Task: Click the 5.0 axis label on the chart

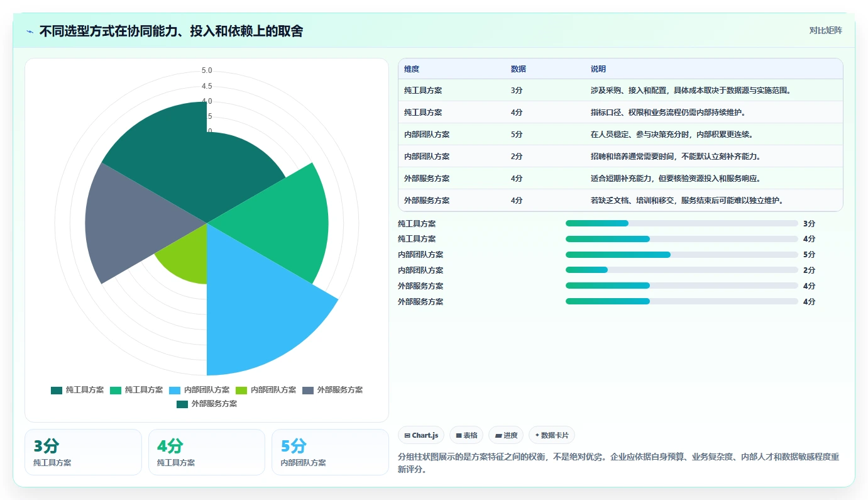Action: coord(207,70)
